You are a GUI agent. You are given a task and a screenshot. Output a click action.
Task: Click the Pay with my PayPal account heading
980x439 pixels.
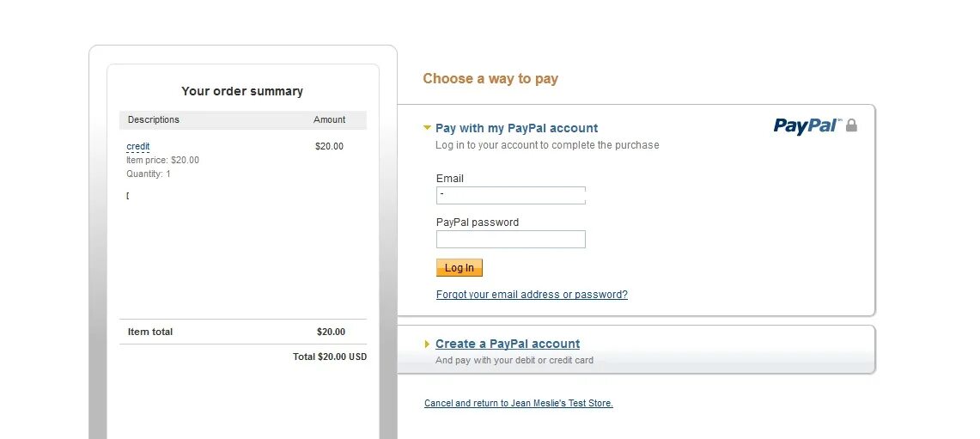point(516,128)
